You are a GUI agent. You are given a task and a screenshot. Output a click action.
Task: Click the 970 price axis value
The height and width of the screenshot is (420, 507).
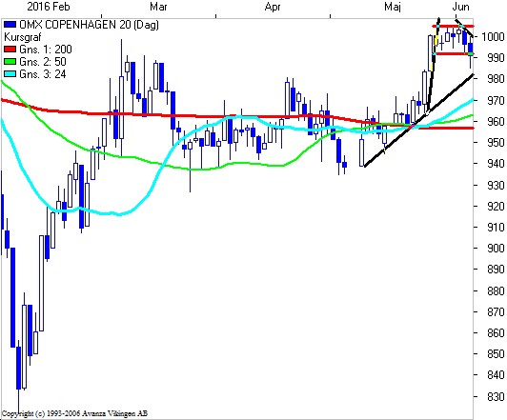tap(496, 101)
